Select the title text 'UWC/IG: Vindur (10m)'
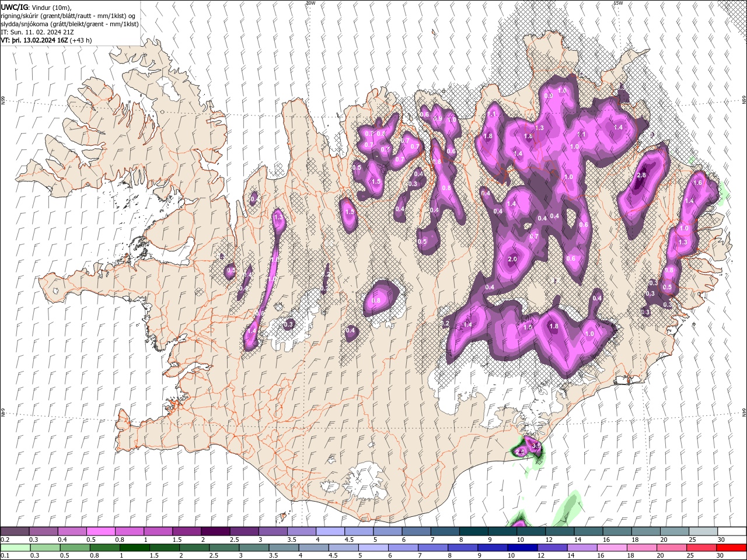This screenshot has width=747, height=560. coord(36,7)
